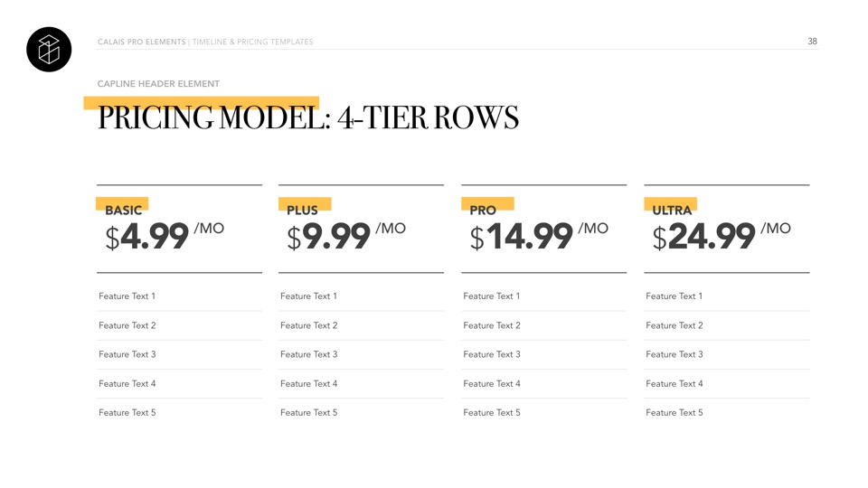Click "TIMELINE & PRICING TEMPLATES" in the header

coord(253,42)
